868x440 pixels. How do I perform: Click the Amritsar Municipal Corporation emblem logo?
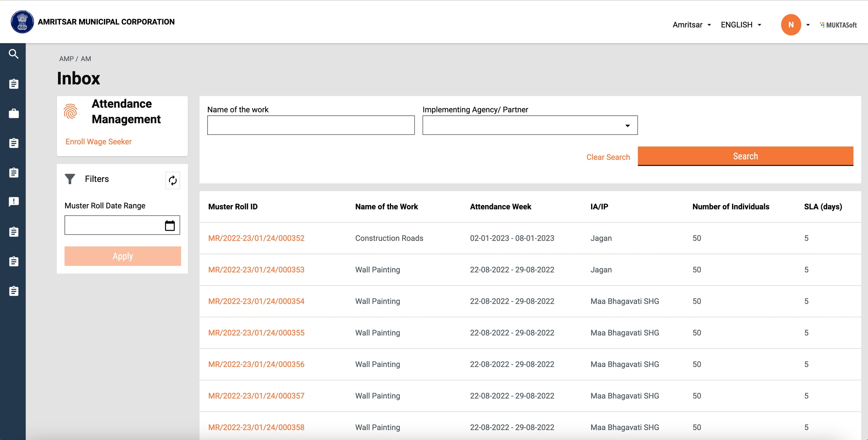click(x=22, y=22)
